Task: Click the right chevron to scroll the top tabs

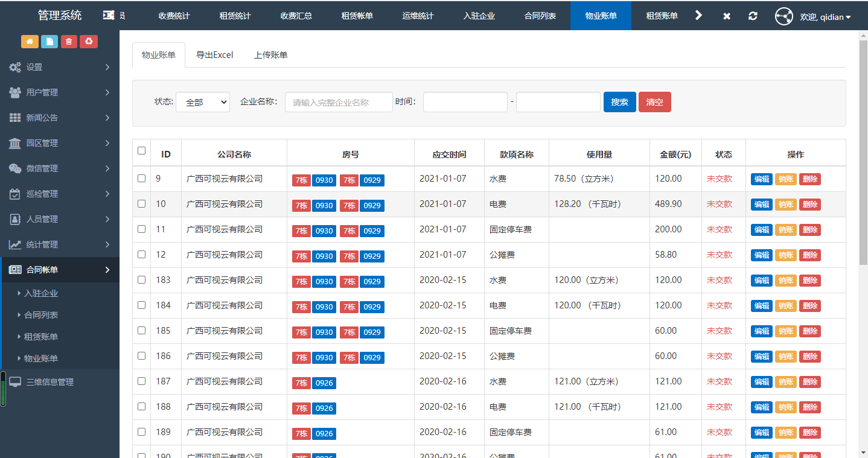Action: [698, 15]
